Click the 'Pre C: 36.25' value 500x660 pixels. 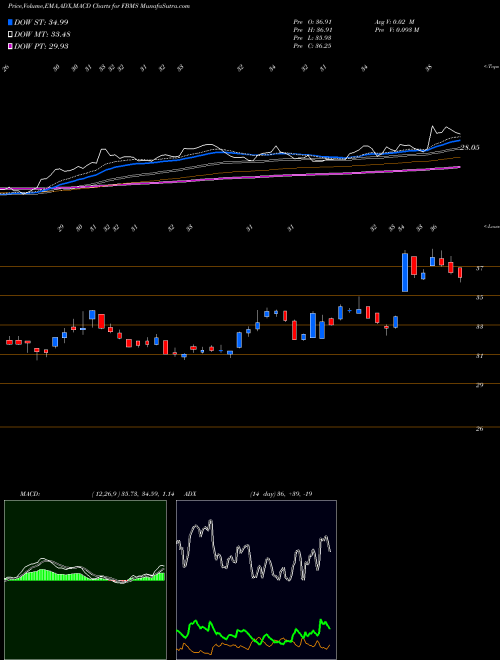[x=312, y=46]
